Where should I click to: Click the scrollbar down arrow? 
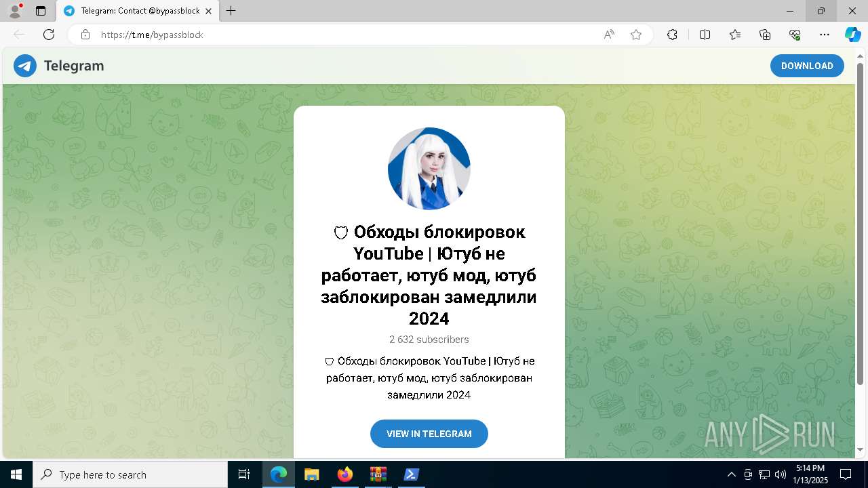point(861,450)
